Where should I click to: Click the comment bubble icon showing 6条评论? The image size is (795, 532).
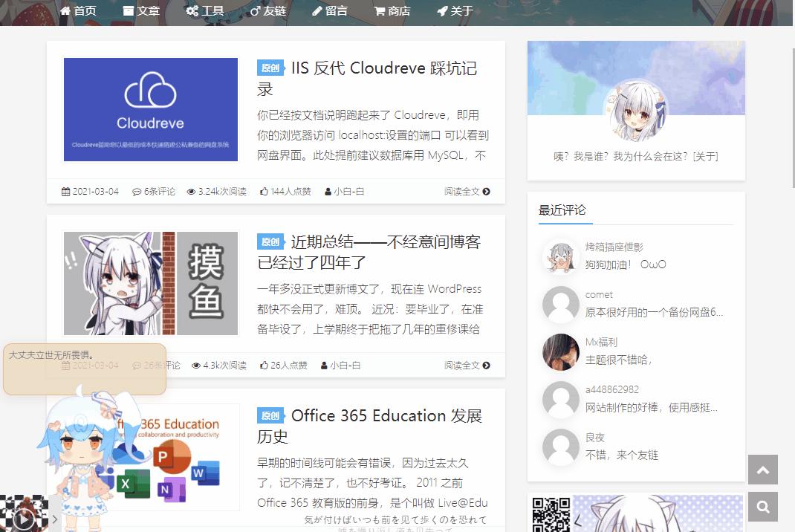(x=137, y=191)
